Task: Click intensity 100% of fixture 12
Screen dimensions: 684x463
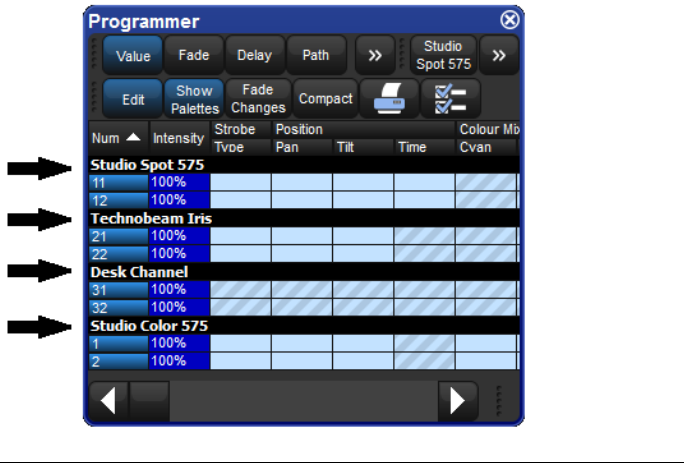Action: [180, 200]
